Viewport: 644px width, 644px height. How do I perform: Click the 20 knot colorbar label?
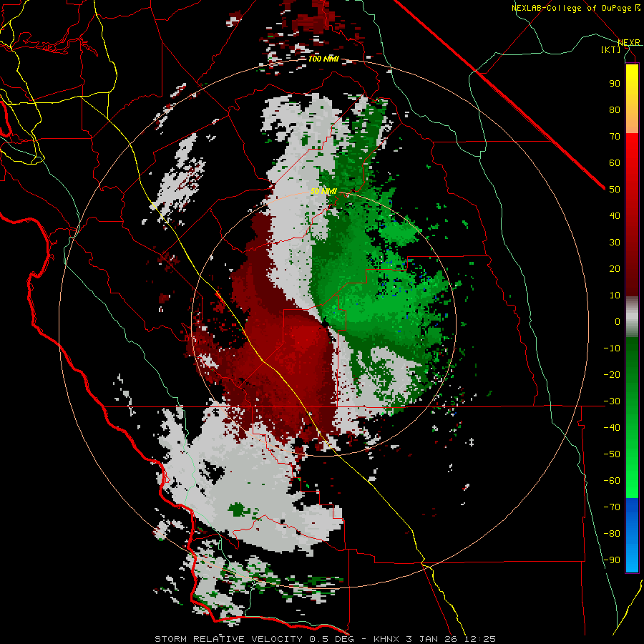[x=615, y=269]
